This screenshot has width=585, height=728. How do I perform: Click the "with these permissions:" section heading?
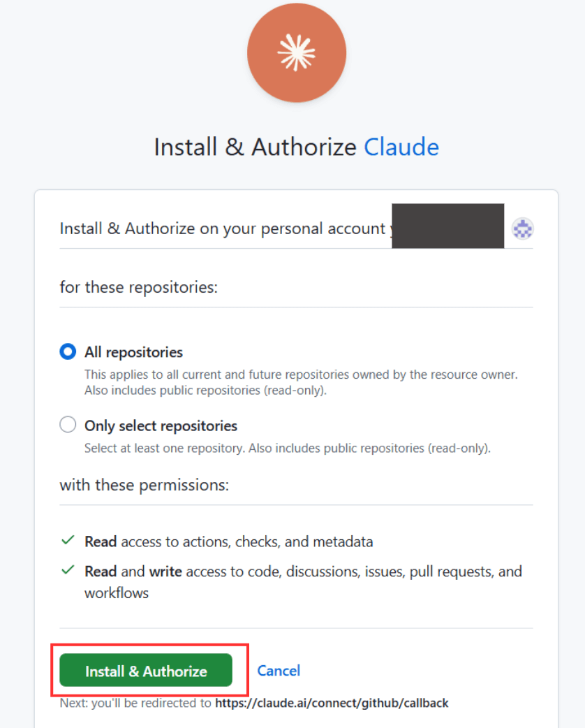point(144,485)
